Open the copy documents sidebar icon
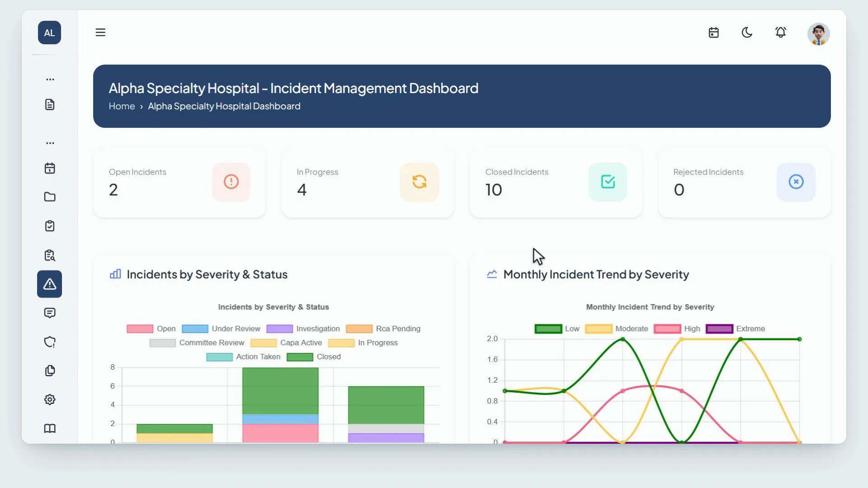Screen dimensions: 868x488 tap(50, 371)
